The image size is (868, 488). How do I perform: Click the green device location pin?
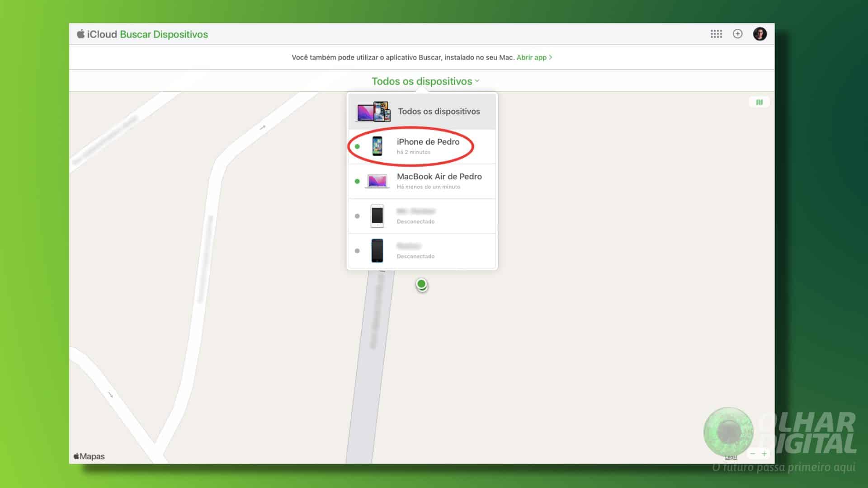coord(421,285)
